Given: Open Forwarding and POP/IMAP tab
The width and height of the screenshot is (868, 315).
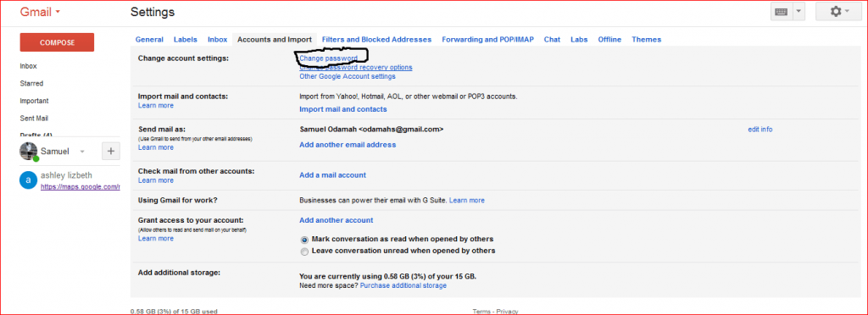Looking at the screenshot, I should tap(487, 39).
